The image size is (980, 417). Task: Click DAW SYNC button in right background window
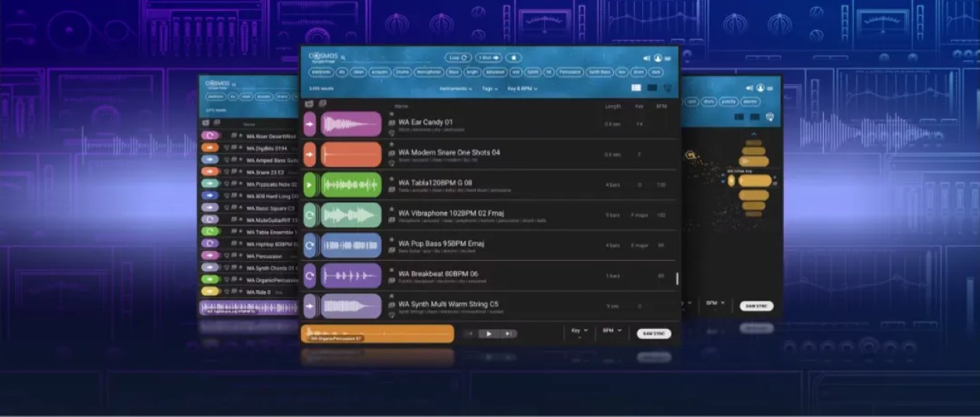[x=756, y=306]
